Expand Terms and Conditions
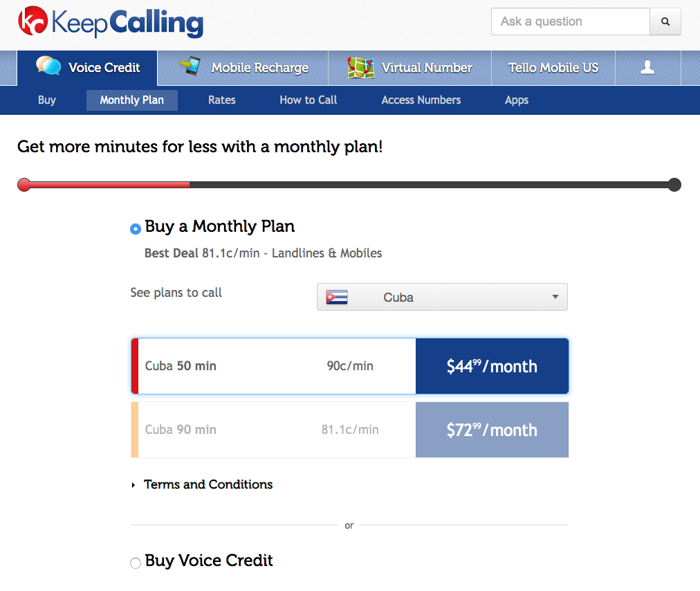700x591 pixels. coord(208,484)
